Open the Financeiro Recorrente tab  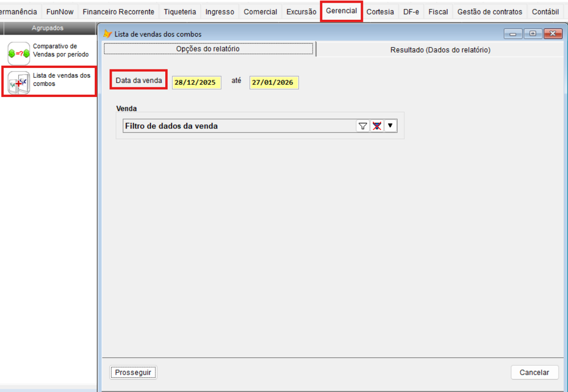(118, 12)
